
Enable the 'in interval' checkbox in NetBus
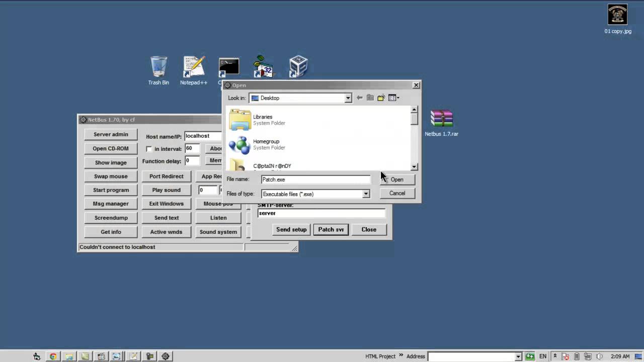pyautogui.click(x=149, y=149)
